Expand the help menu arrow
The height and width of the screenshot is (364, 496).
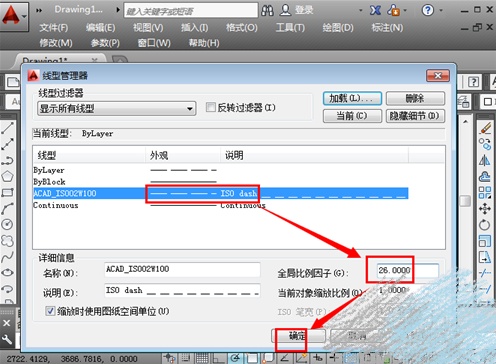coord(441,10)
